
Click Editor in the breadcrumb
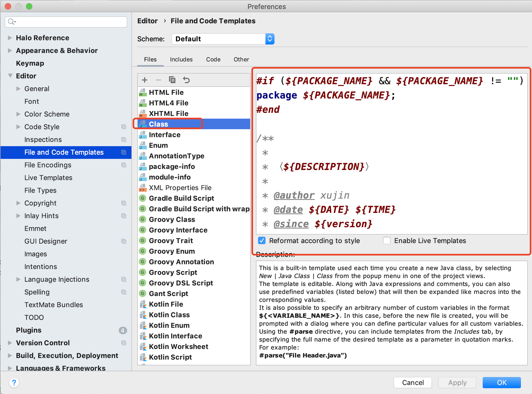click(x=147, y=21)
